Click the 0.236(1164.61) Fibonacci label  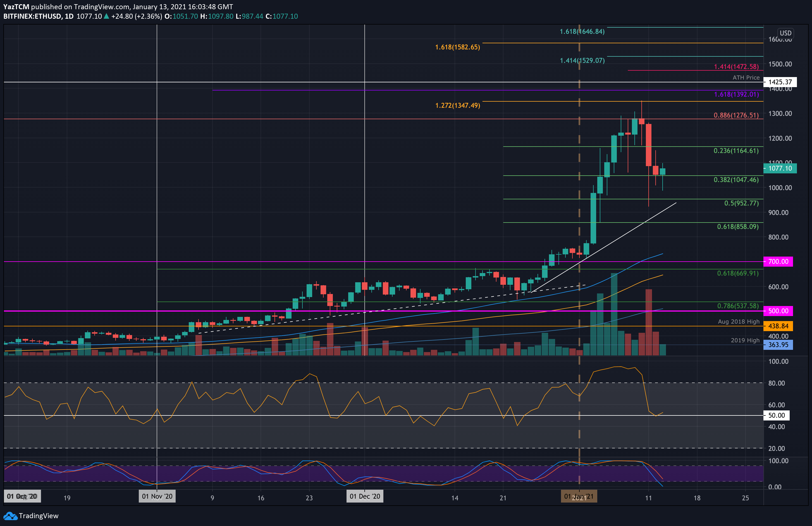736,150
